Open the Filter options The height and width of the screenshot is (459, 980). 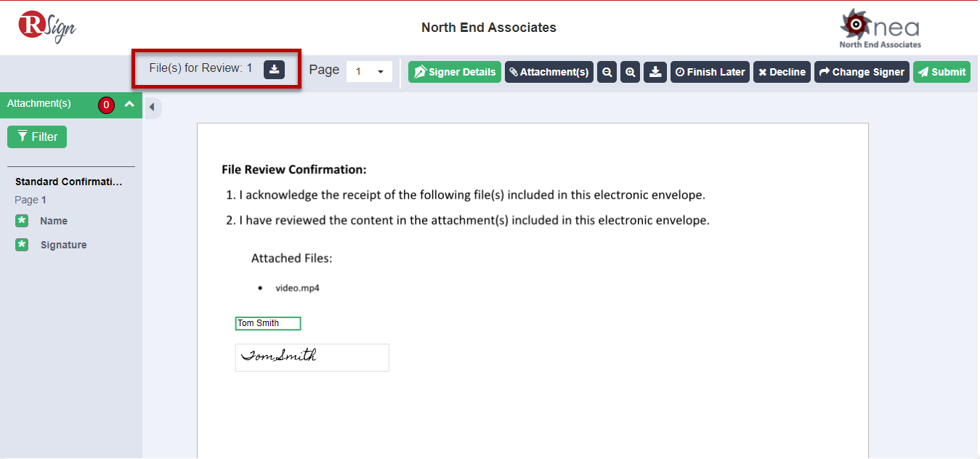[37, 137]
